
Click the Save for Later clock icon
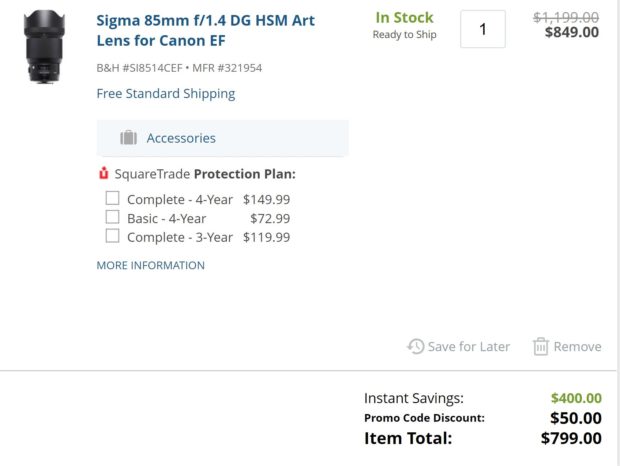(415, 346)
